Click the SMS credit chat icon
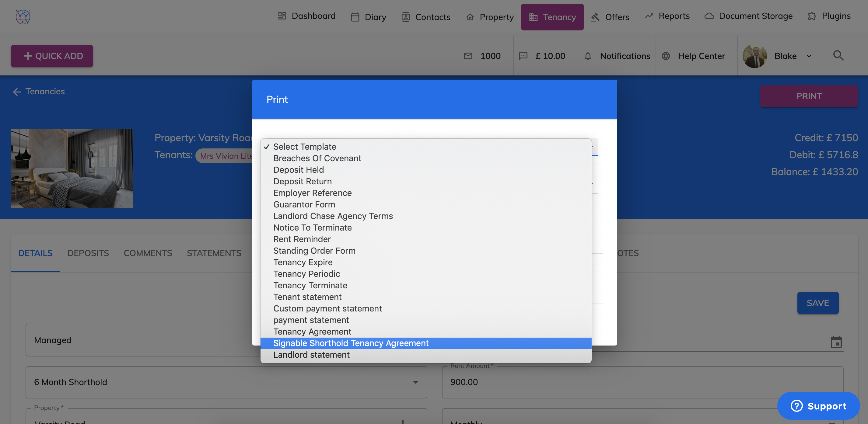The height and width of the screenshot is (424, 868). click(523, 56)
